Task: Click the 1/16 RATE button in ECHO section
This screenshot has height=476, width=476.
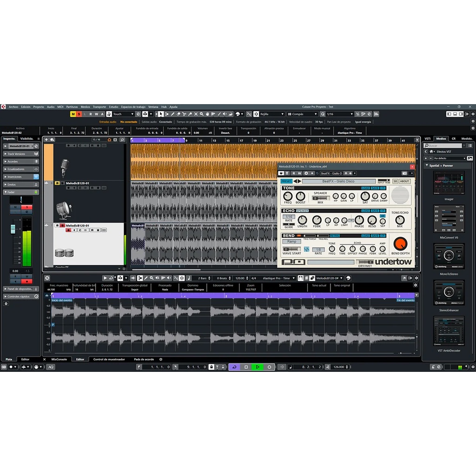Action: pos(289,217)
